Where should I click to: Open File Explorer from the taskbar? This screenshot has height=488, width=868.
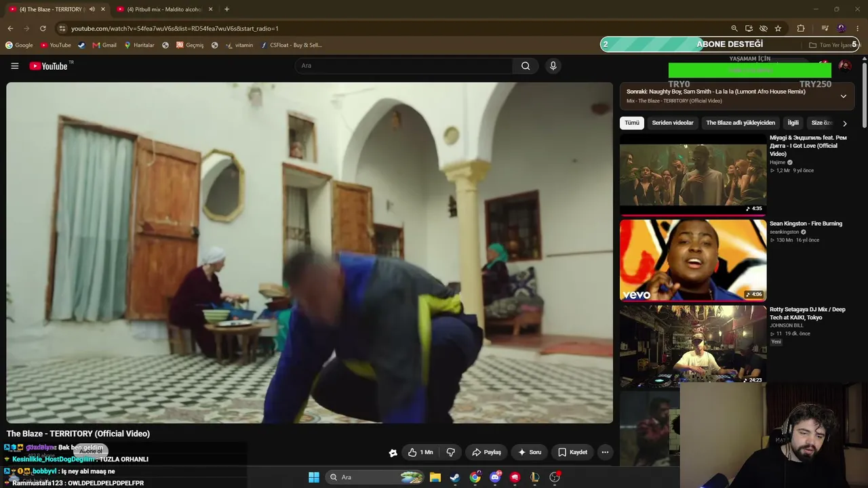(x=435, y=477)
